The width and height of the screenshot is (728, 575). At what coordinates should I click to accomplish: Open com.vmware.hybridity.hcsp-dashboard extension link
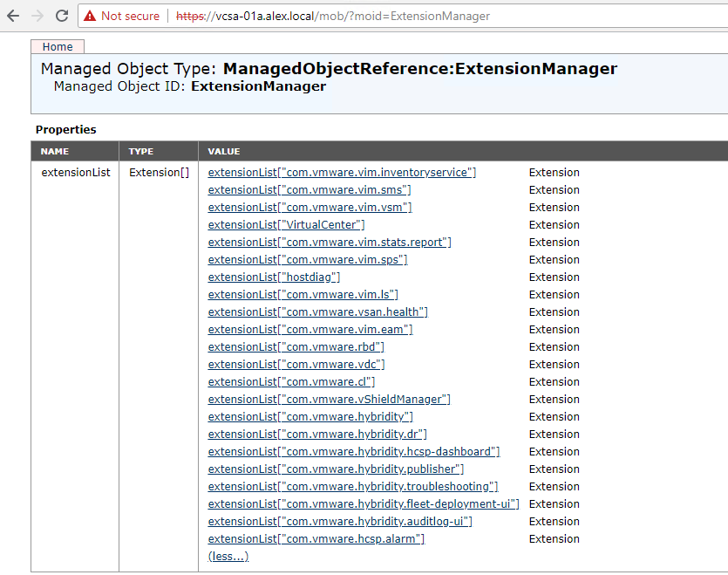(353, 451)
